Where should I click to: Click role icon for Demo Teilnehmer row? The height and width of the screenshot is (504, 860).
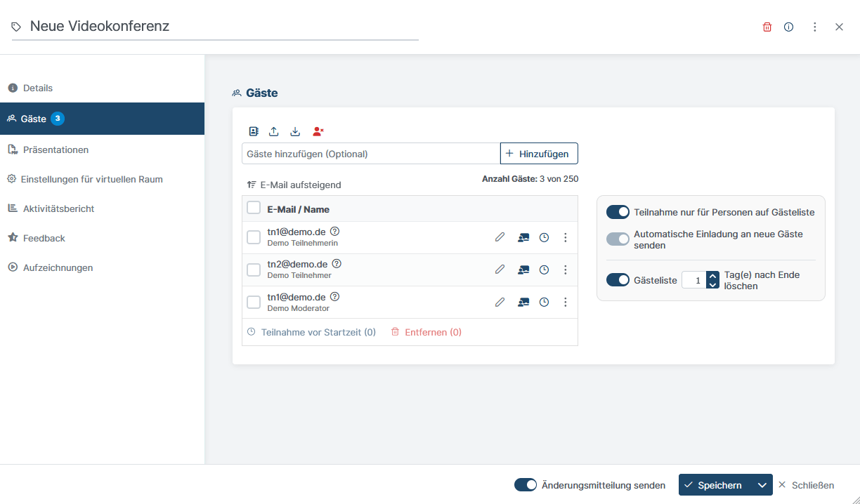tap(523, 270)
